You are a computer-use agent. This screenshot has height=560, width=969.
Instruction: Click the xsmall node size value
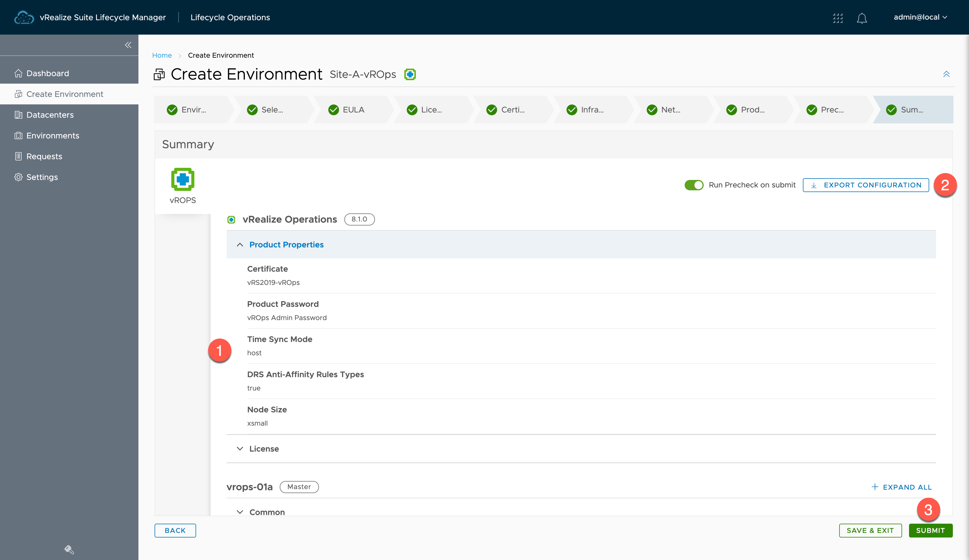coord(257,423)
